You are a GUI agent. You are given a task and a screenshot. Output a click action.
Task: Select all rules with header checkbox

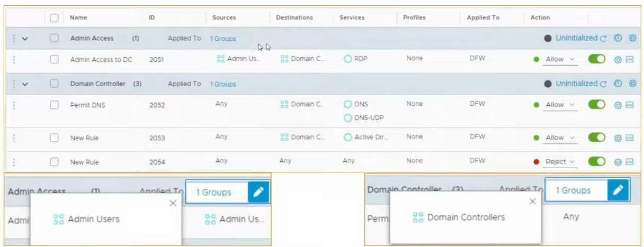coord(54,17)
